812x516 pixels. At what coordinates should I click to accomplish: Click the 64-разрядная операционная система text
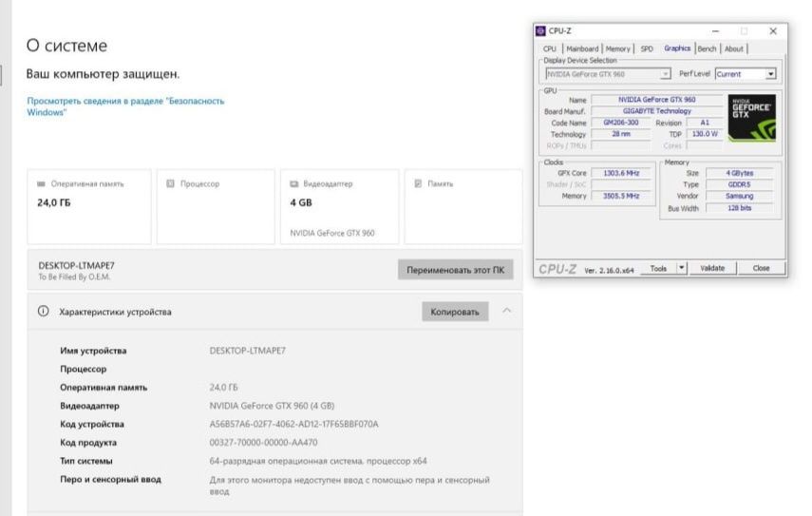coord(318,461)
